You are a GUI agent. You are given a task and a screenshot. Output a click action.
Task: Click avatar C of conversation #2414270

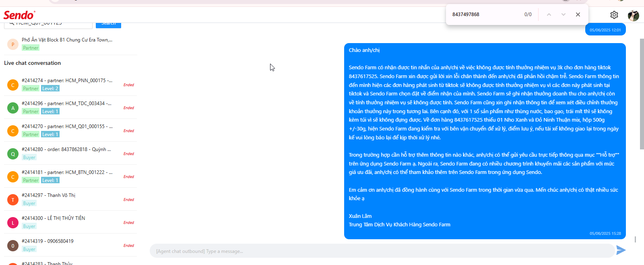coord(13,131)
